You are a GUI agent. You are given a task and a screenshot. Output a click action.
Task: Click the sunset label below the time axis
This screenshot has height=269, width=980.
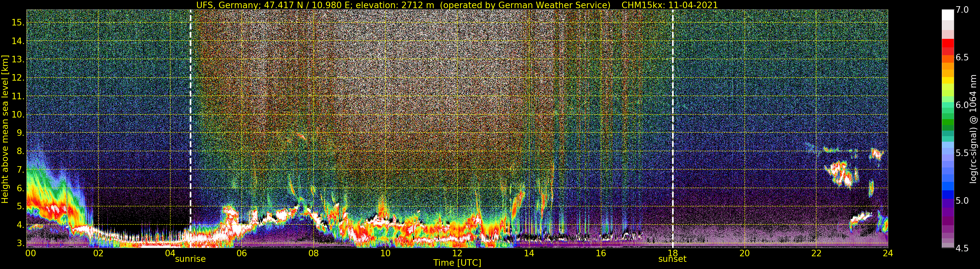pos(672,259)
